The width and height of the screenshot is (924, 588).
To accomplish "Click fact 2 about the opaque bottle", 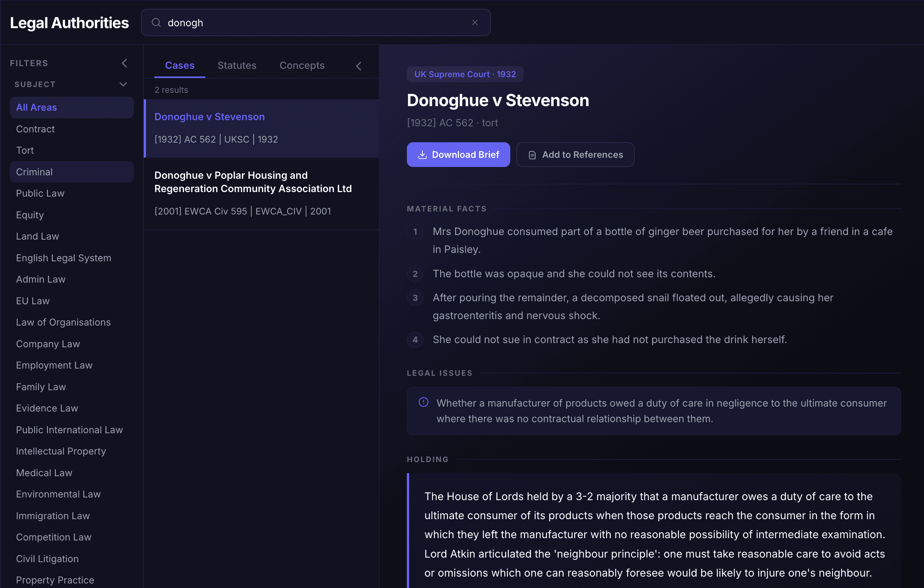I will coord(574,274).
